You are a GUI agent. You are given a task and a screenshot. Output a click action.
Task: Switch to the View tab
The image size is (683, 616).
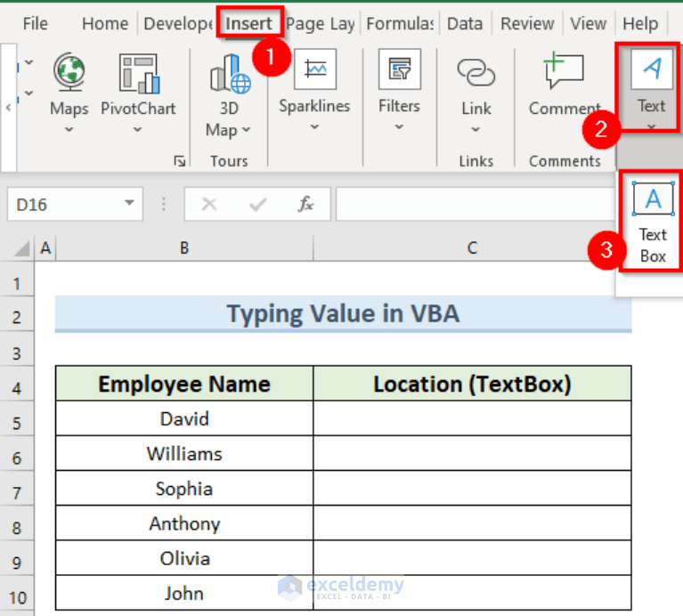pyautogui.click(x=589, y=23)
